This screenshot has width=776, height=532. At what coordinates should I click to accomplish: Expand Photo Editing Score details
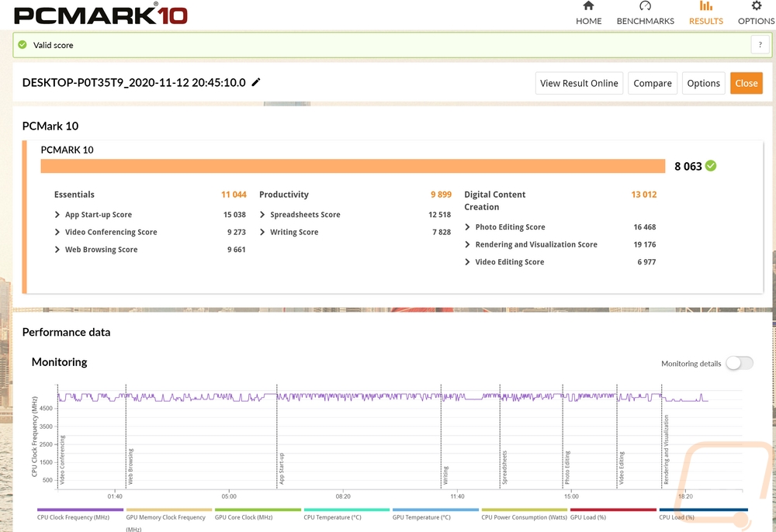point(467,227)
